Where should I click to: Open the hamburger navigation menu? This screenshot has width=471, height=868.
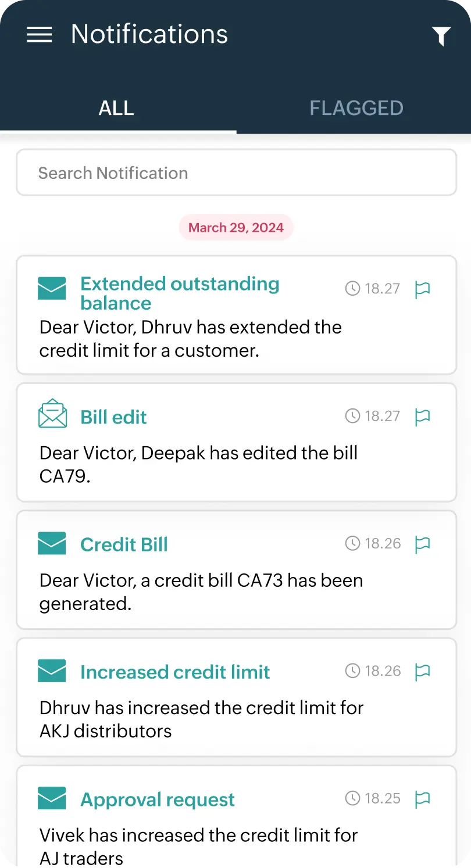[40, 35]
